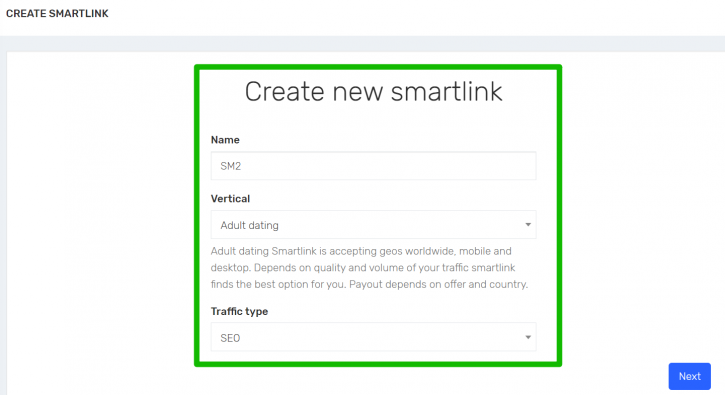Click the SEO selected value text
Image resolution: width=725 pixels, height=395 pixels.
click(x=230, y=338)
